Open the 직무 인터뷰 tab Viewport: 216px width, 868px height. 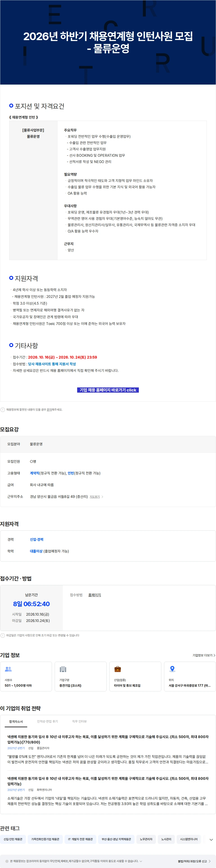79,721
